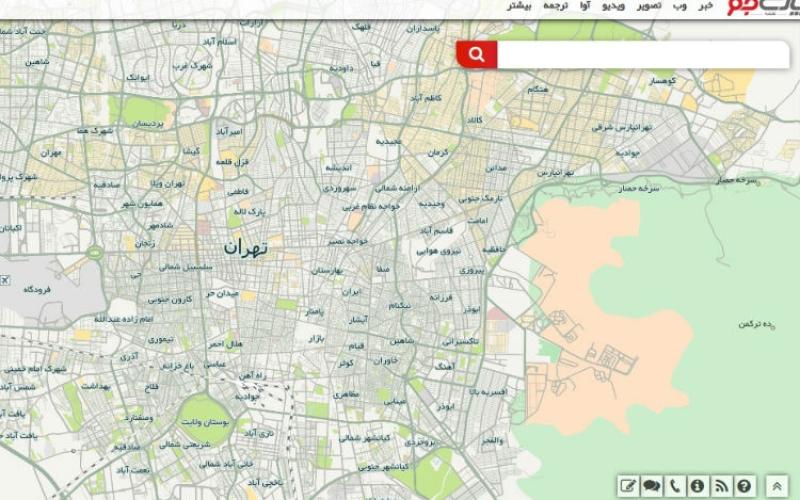
Task: Show the info circle icon
Action: pos(697,486)
